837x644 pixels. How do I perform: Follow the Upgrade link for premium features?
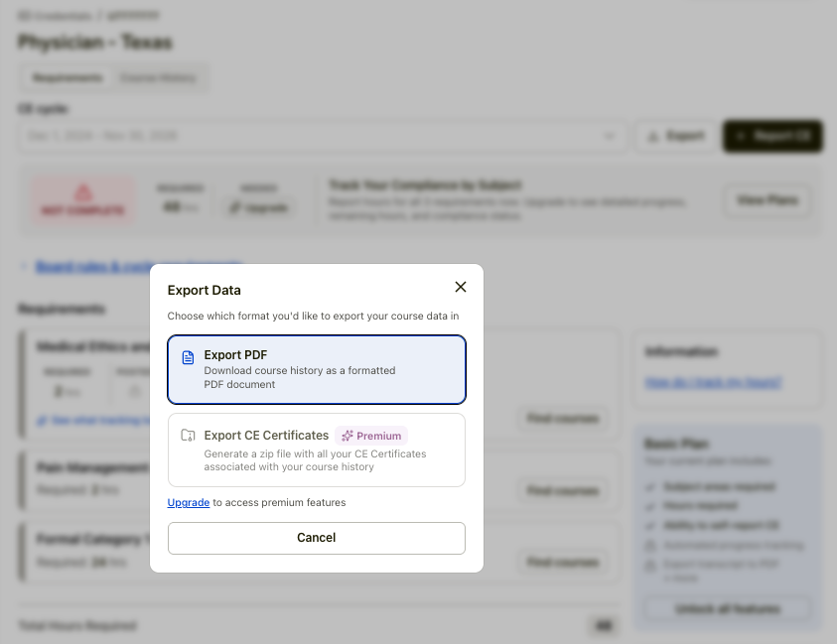click(188, 503)
